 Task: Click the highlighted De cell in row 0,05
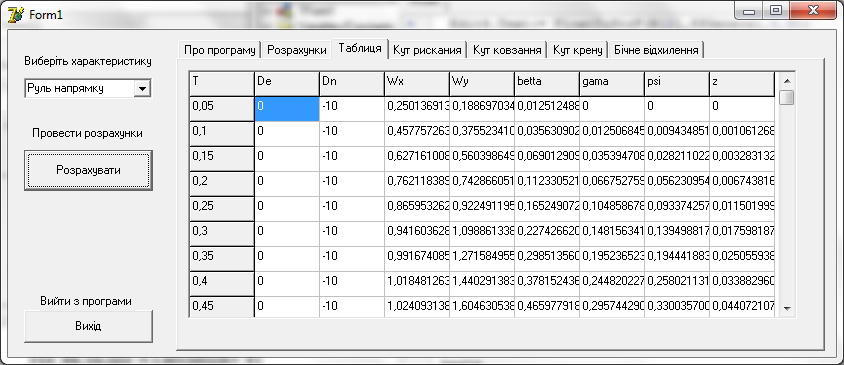point(286,109)
